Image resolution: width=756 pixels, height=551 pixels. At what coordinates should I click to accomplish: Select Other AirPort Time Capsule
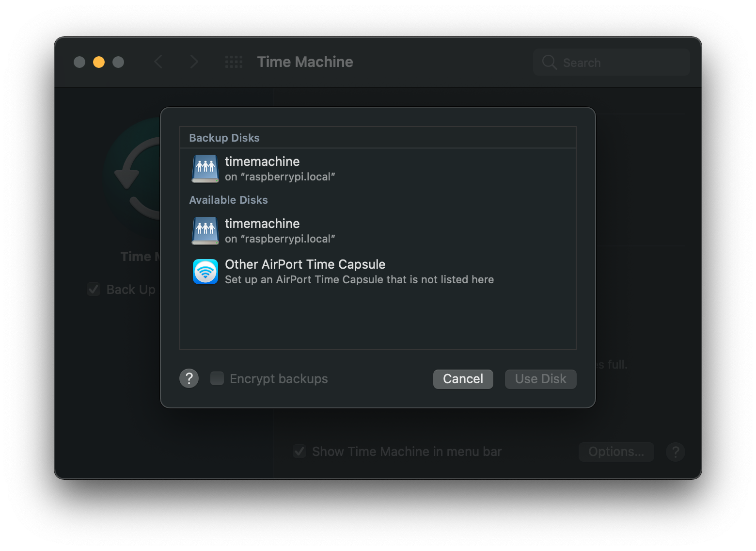tap(378, 272)
